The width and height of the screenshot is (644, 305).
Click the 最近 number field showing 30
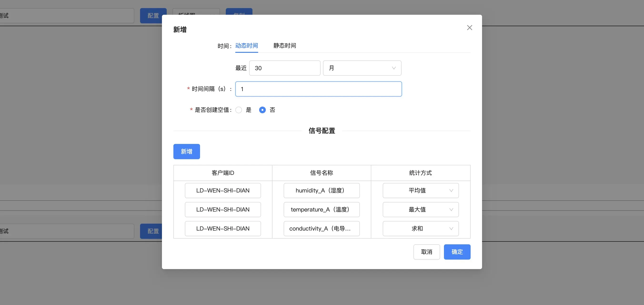click(x=285, y=68)
